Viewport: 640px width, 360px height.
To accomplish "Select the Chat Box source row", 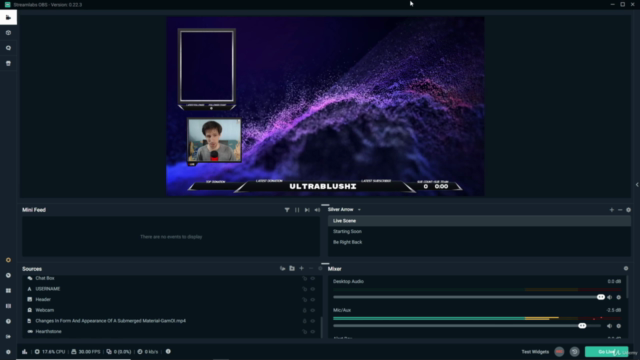I will [171, 278].
